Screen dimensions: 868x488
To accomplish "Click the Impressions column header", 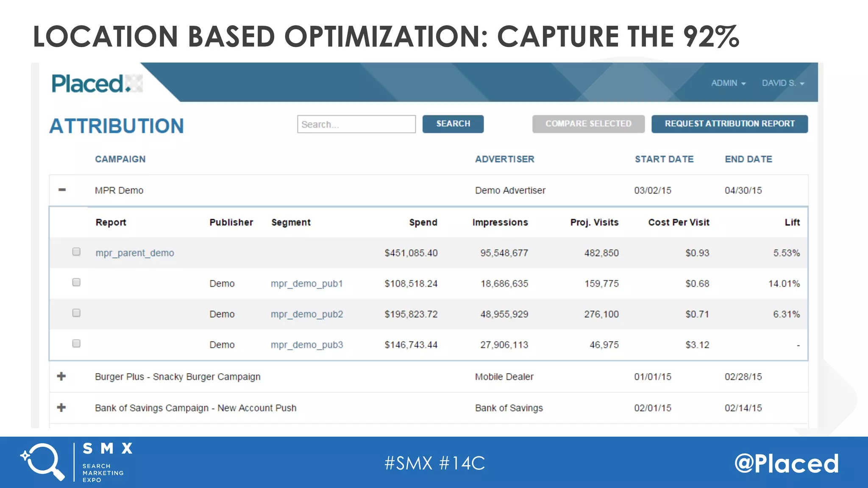I will (500, 222).
